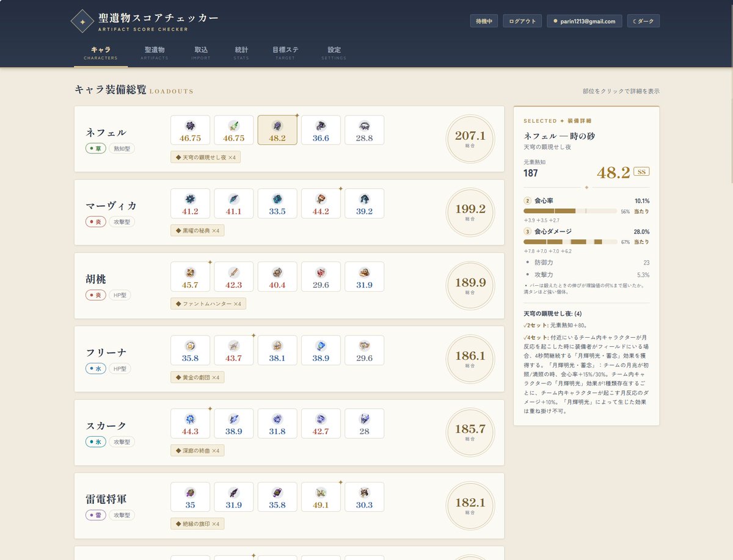Click the 黄金の劇団 ×4 set tag
The height and width of the screenshot is (560, 733).
point(197,377)
